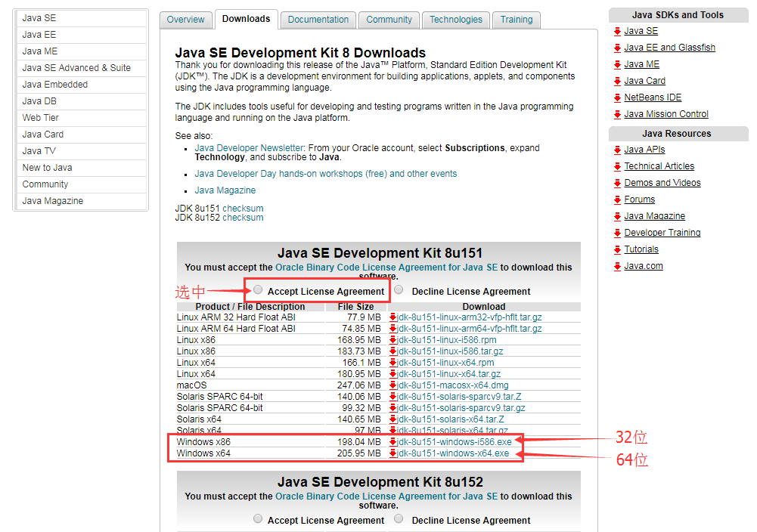Open Java EE in left sidebar menu

81,35
